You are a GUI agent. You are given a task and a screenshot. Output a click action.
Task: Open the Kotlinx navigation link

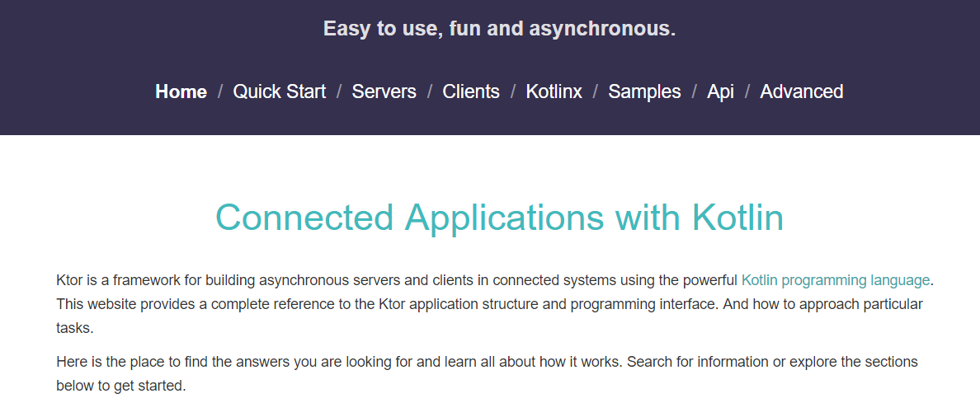(554, 91)
